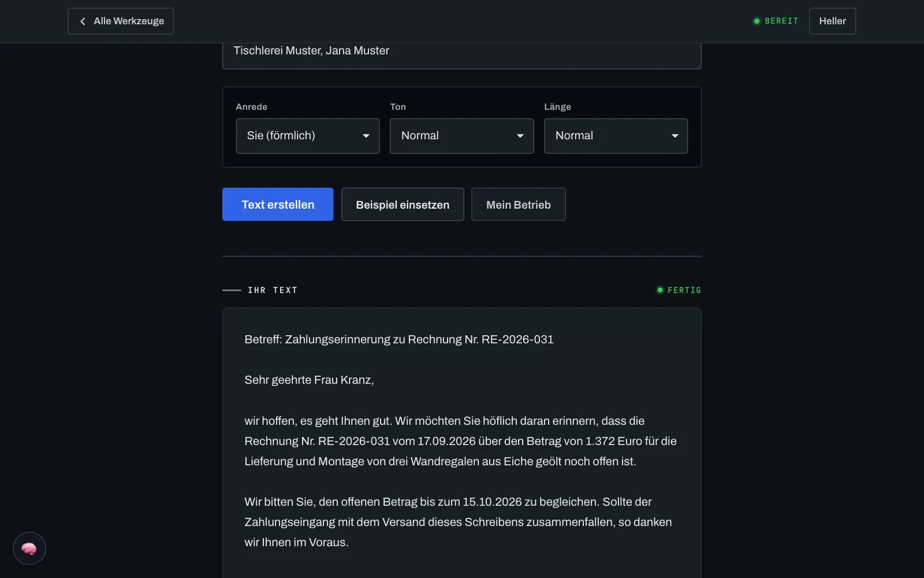This screenshot has width=924, height=578.
Task: Toggle brighter theme with Heller button
Action: point(832,21)
